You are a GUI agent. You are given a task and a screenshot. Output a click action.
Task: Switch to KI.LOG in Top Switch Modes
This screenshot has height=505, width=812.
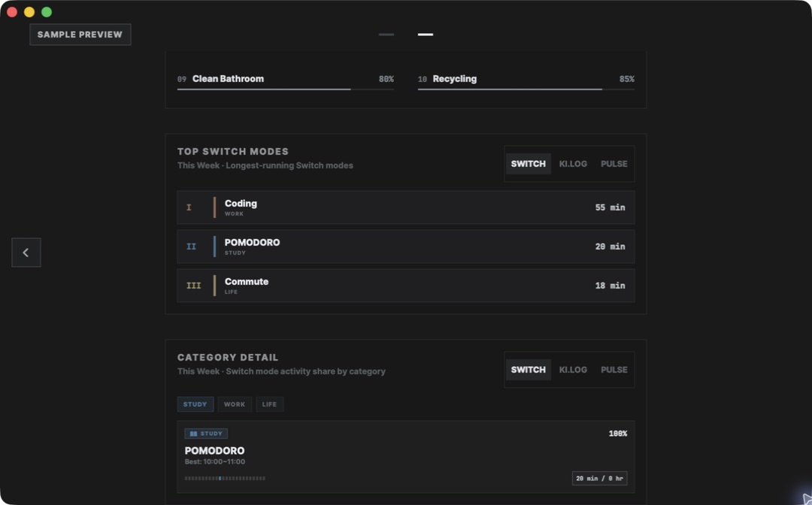point(573,164)
